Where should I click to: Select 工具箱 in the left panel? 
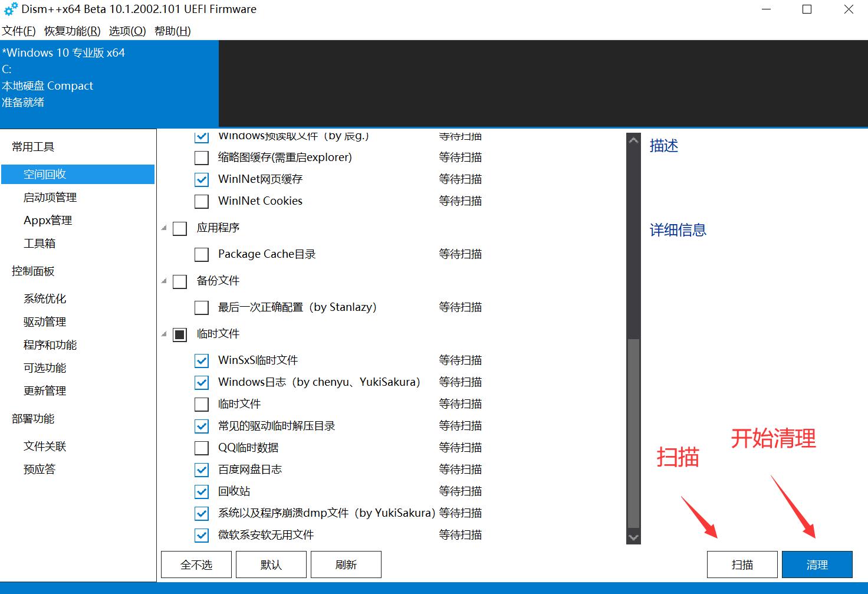pyautogui.click(x=40, y=242)
